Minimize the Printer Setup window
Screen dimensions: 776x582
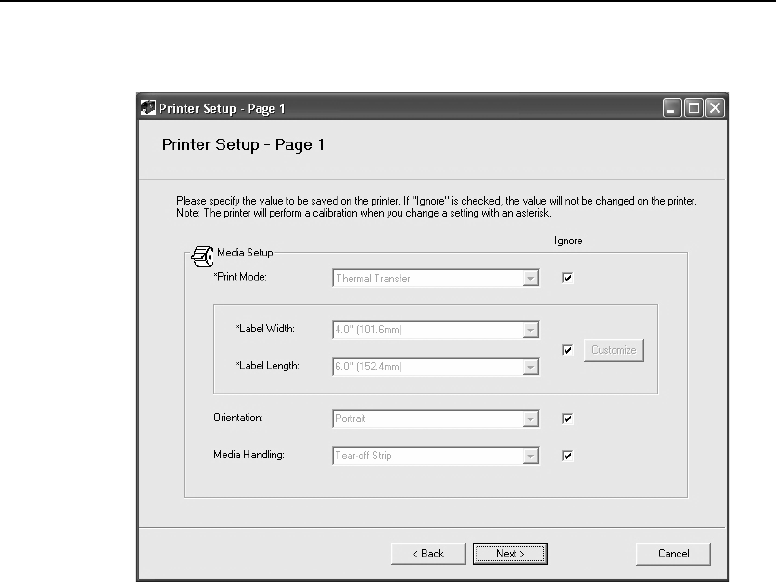[672, 108]
